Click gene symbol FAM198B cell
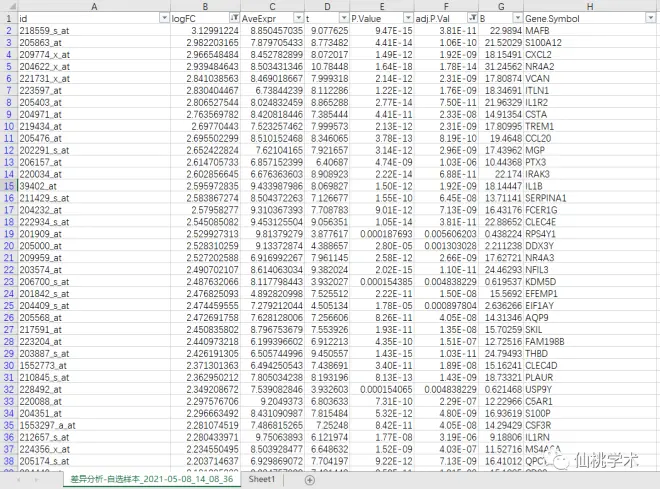 (590, 342)
